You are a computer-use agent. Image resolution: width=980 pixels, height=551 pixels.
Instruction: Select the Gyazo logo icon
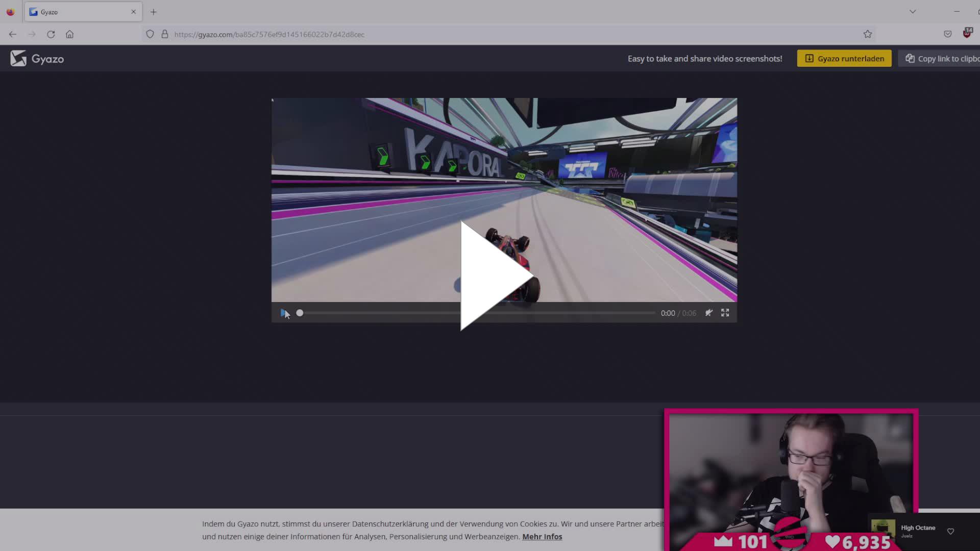point(18,58)
